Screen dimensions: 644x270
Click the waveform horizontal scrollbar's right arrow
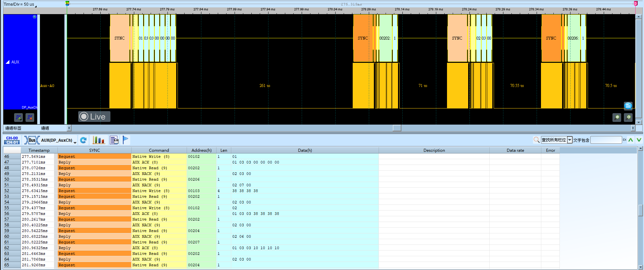tap(633, 128)
